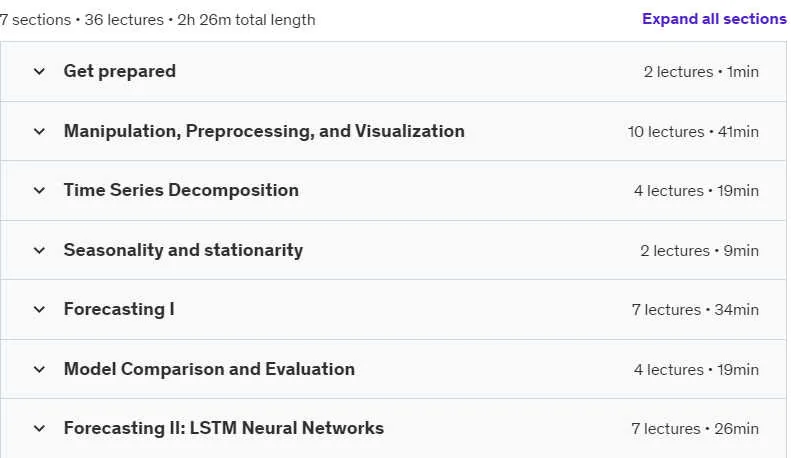
Task: Open the Forecasting I heading
Action: pos(119,309)
